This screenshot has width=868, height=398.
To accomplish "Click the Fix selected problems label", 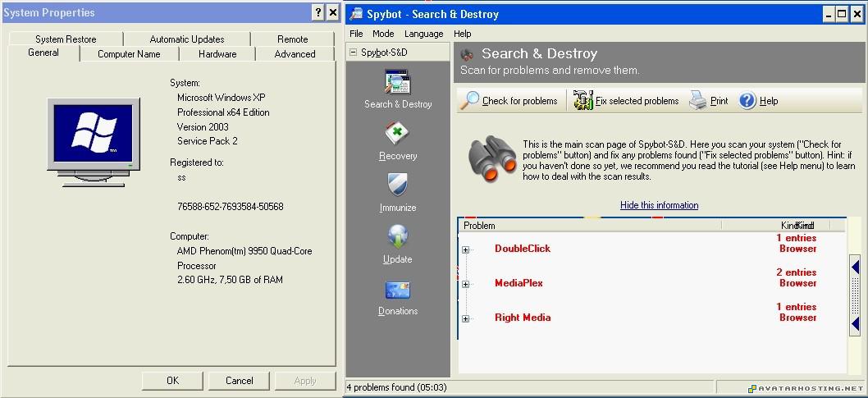I will click(637, 101).
